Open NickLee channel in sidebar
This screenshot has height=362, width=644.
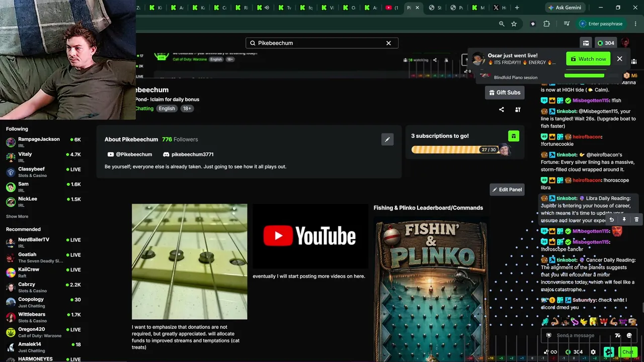point(43,202)
